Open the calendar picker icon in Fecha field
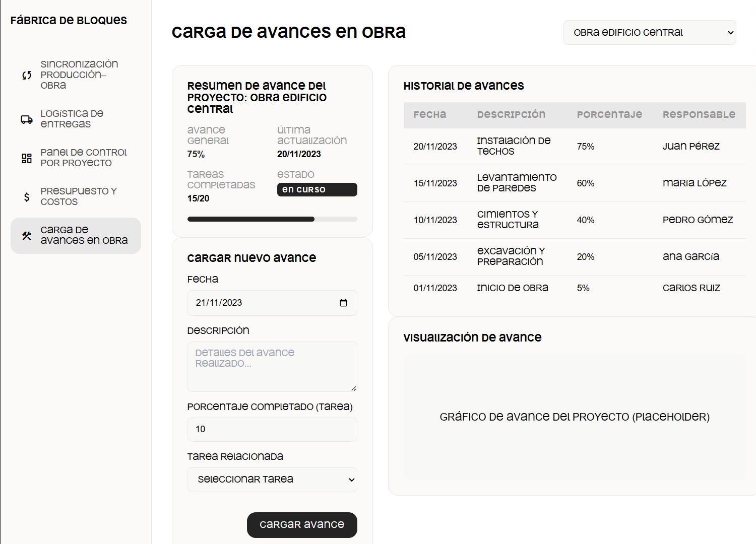 pyautogui.click(x=343, y=303)
